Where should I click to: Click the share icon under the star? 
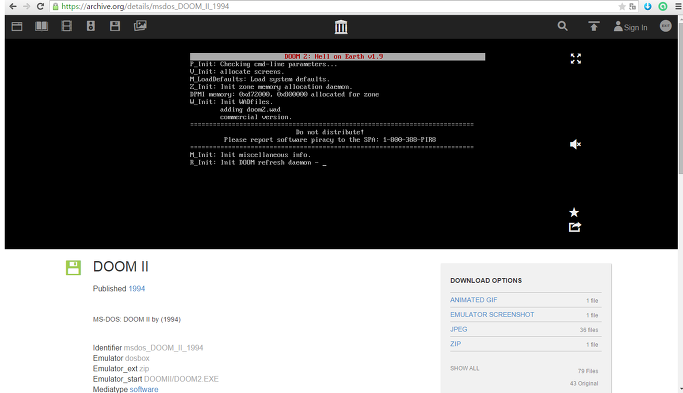tap(575, 227)
